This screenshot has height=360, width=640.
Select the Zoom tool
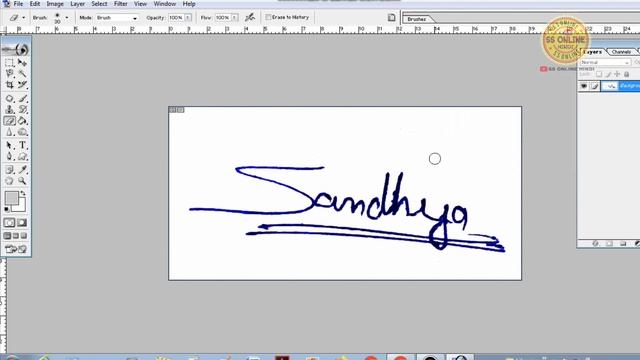coord(22,181)
